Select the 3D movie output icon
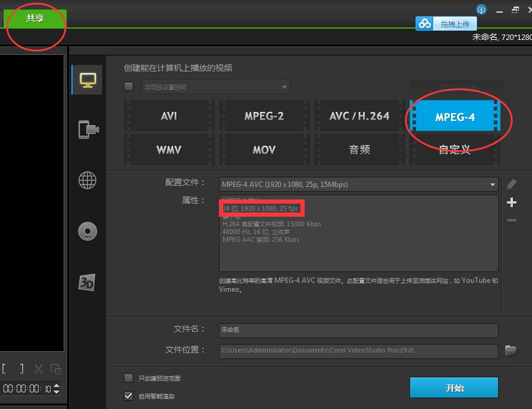Screen dimensions: 532x409 [x=87, y=282]
